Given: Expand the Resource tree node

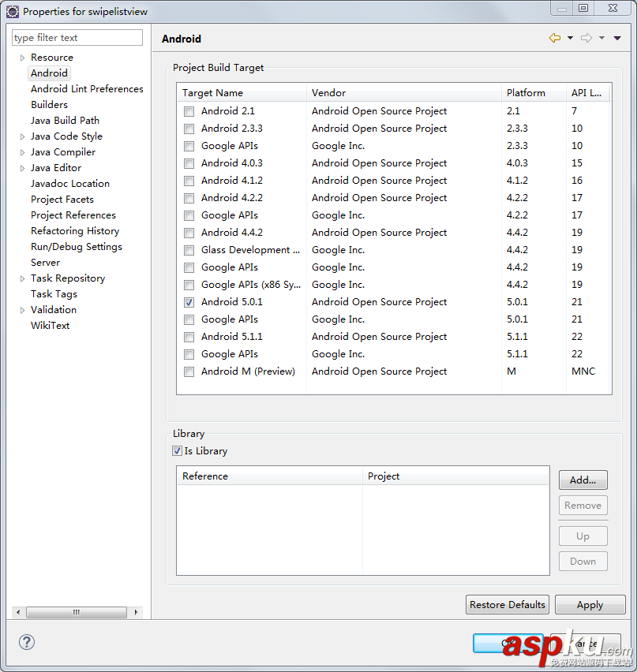Looking at the screenshot, I should (x=22, y=58).
